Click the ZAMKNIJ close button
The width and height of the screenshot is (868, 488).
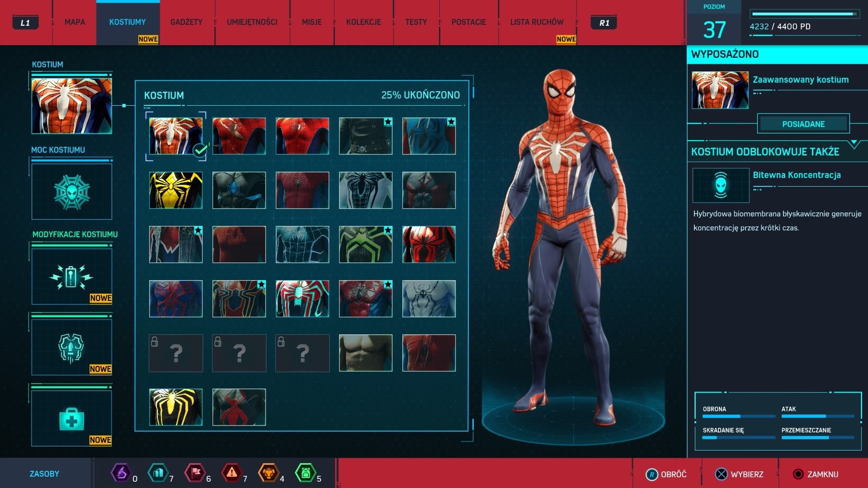click(816, 474)
